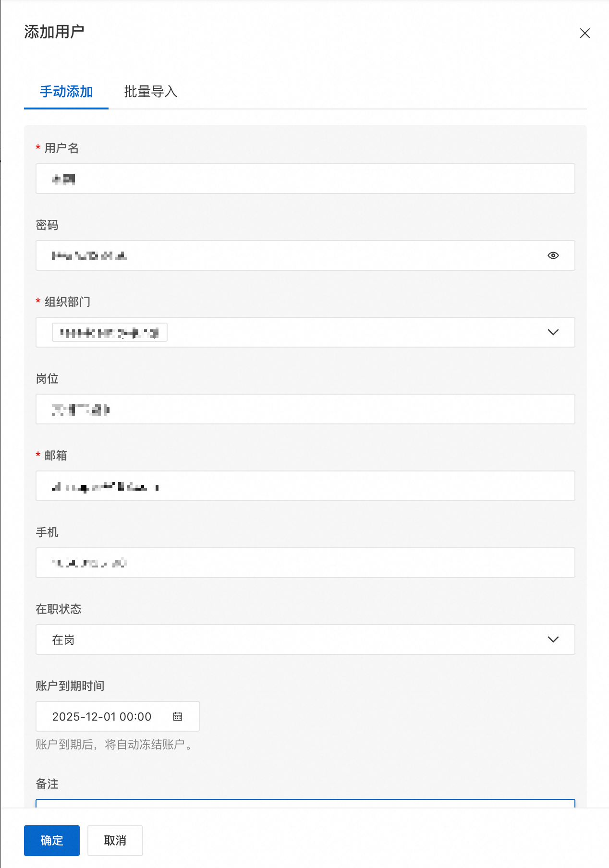The width and height of the screenshot is (609, 868).
Task: Click the 手机 number field
Action: click(x=305, y=563)
